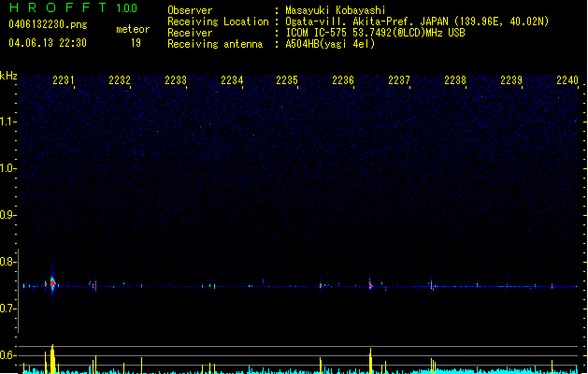This screenshot has width=588, height=374.
Task: Click the ICOM IC-575 receiver text
Action: pos(376,33)
